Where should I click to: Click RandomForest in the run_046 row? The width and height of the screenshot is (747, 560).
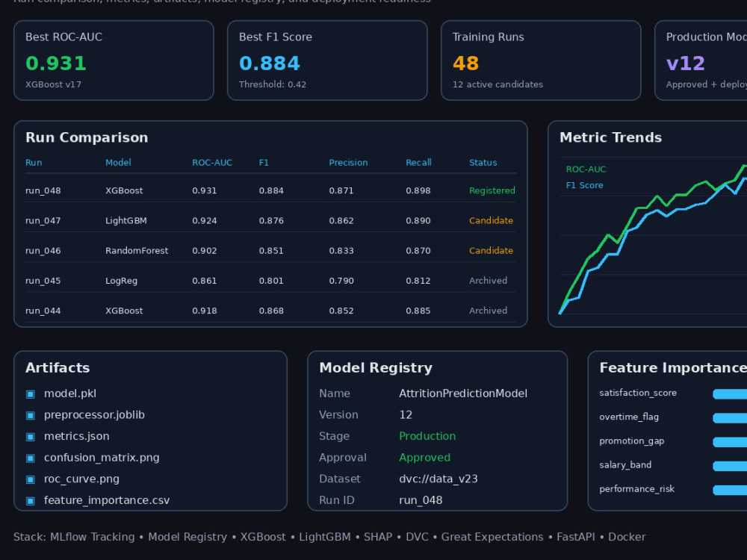(x=137, y=250)
